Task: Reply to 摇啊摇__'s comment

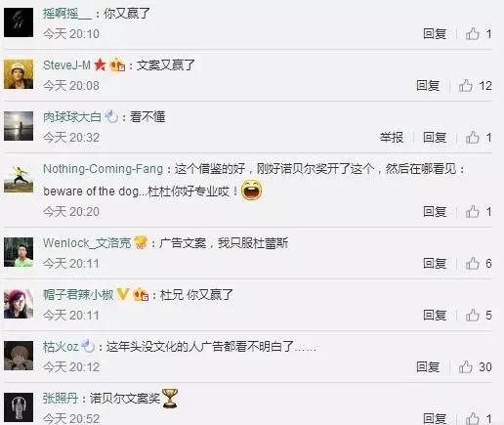Action: (435, 34)
